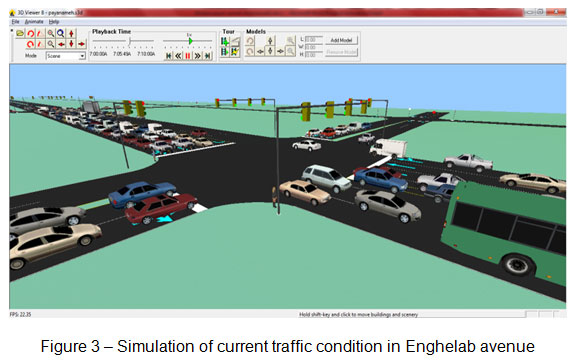Click the top-row red rotate icon
The image size is (573, 363).
(x=31, y=34)
